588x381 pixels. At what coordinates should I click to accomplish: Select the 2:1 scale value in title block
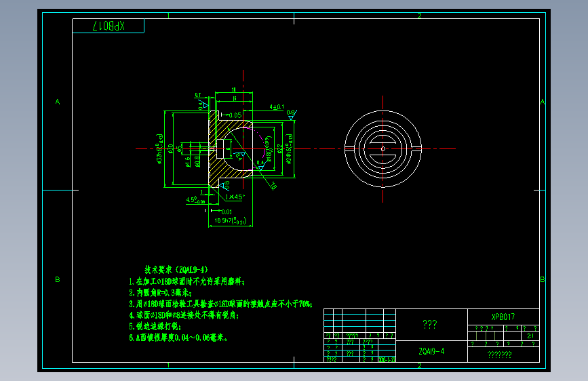point(530,336)
